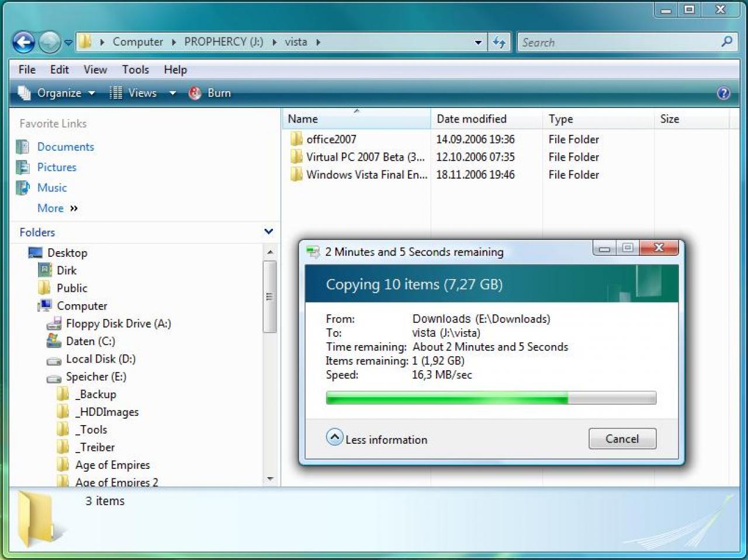
Task: Sort by Date modified column header
Action: pyautogui.click(x=487, y=119)
